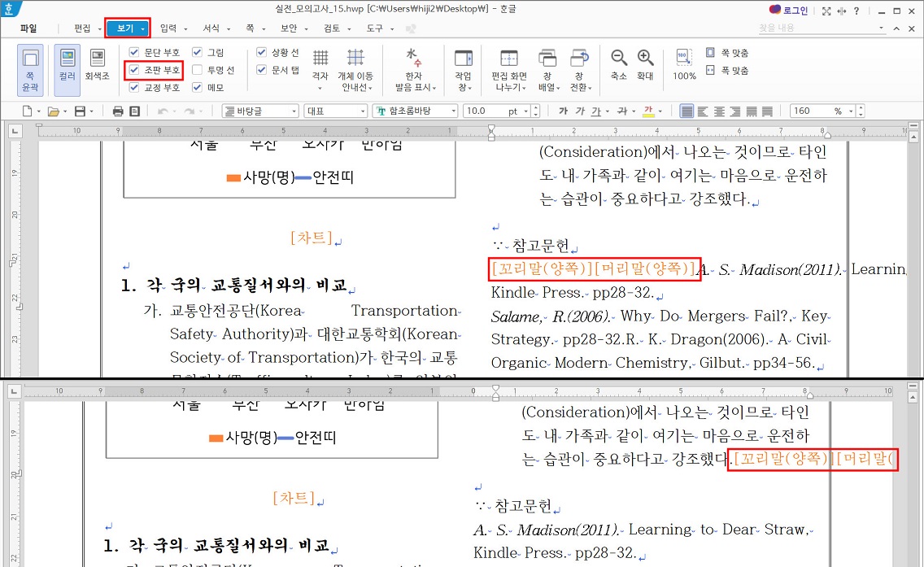Open the 160% zoom level dropdown
This screenshot has height=567, width=924.
pyautogui.click(x=851, y=111)
